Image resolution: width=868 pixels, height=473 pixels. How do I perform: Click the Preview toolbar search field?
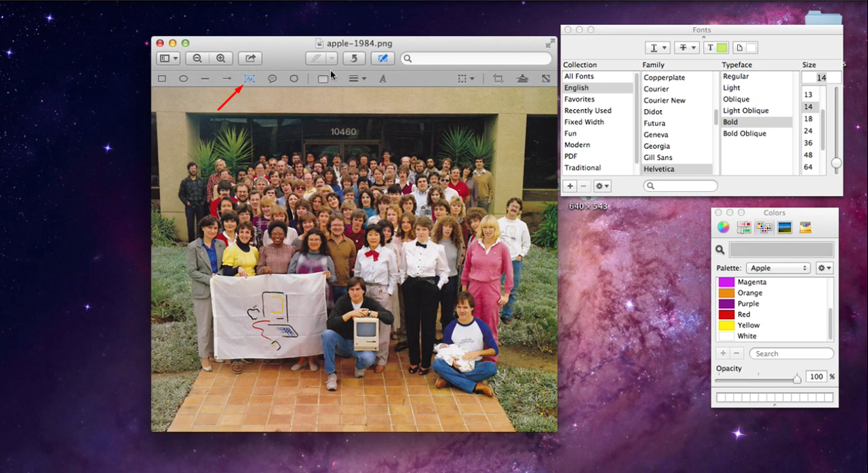click(476, 58)
